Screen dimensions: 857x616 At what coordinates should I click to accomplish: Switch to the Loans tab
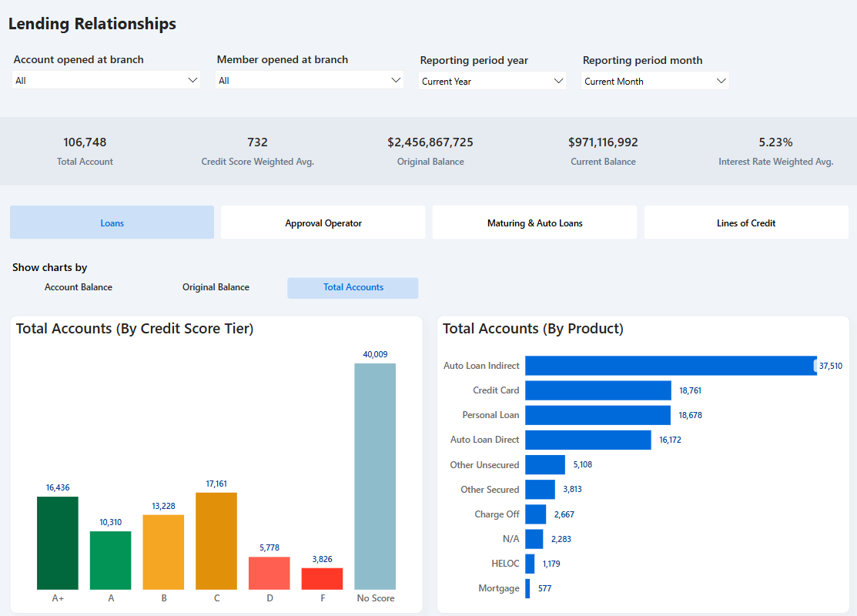(x=112, y=223)
